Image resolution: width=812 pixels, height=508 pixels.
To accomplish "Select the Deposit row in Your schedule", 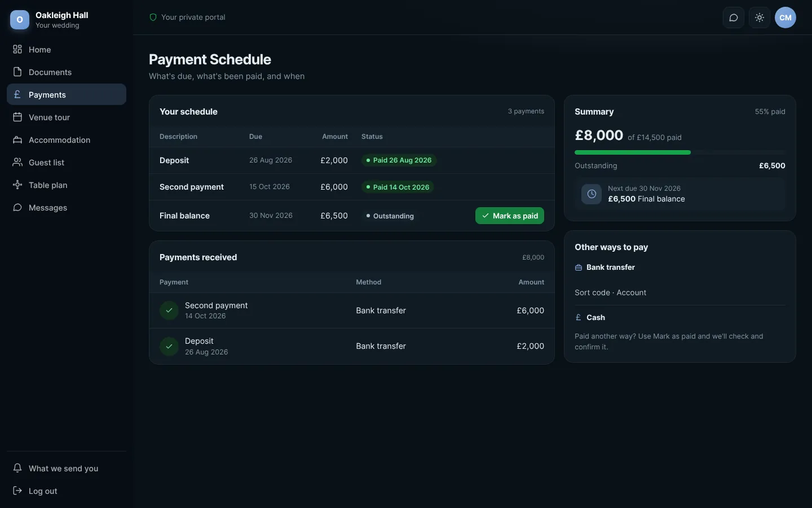I will click(x=352, y=160).
